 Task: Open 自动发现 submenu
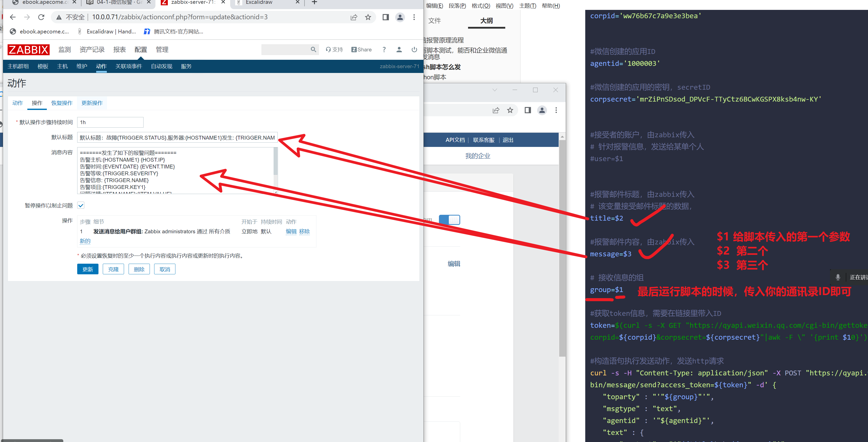point(162,66)
